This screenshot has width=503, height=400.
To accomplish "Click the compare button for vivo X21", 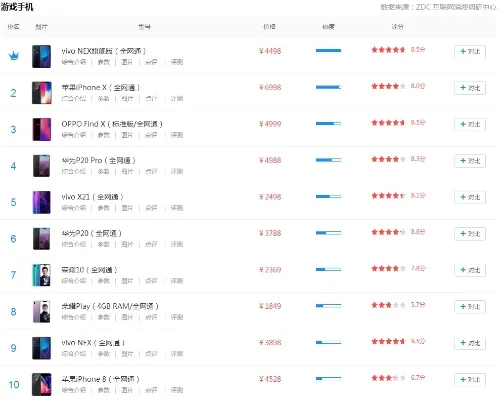I will coord(470,197).
